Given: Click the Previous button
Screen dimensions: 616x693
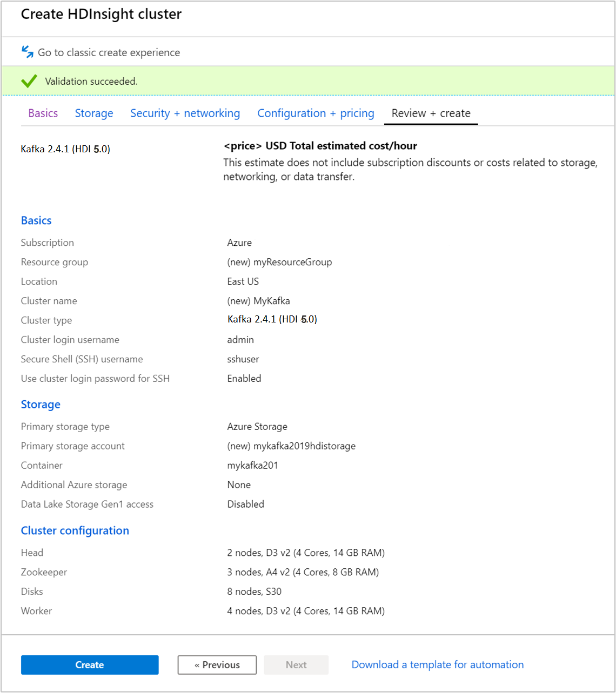Looking at the screenshot, I should coord(217,664).
